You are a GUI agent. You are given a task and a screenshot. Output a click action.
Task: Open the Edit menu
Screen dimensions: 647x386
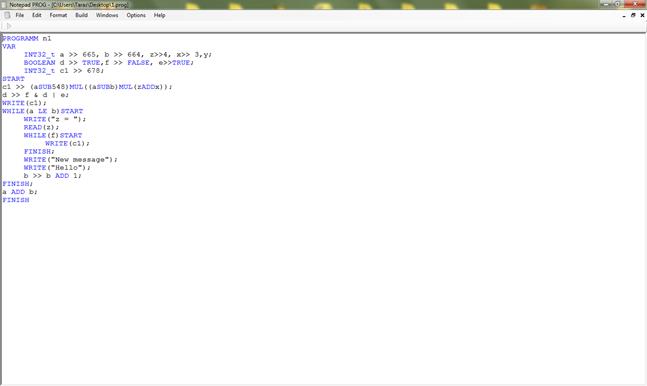point(37,15)
